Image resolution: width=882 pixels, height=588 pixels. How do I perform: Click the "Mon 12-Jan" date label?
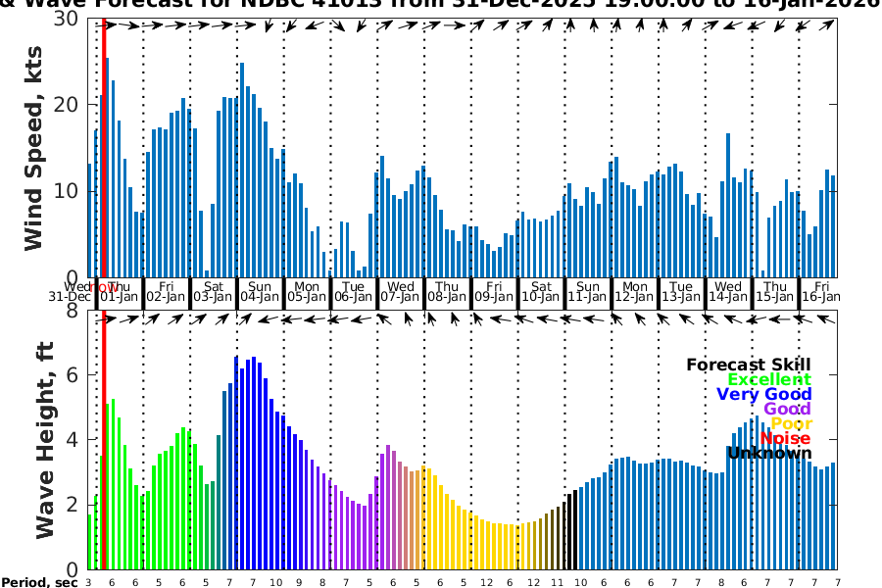(634, 290)
